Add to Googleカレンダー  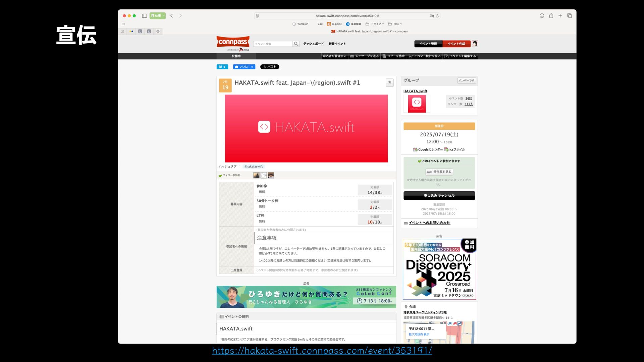click(430, 149)
